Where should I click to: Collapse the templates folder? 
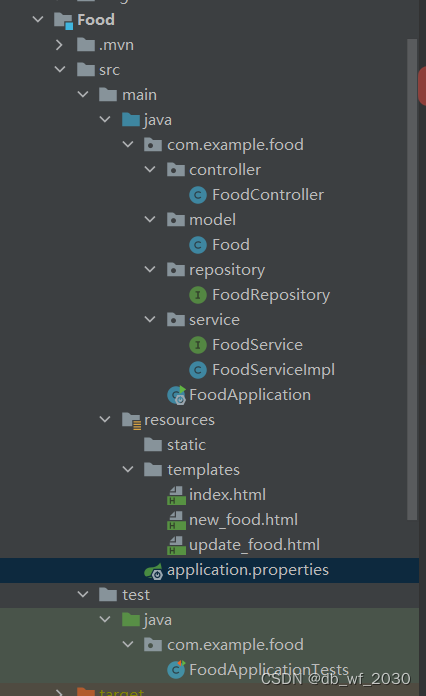coord(128,469)
